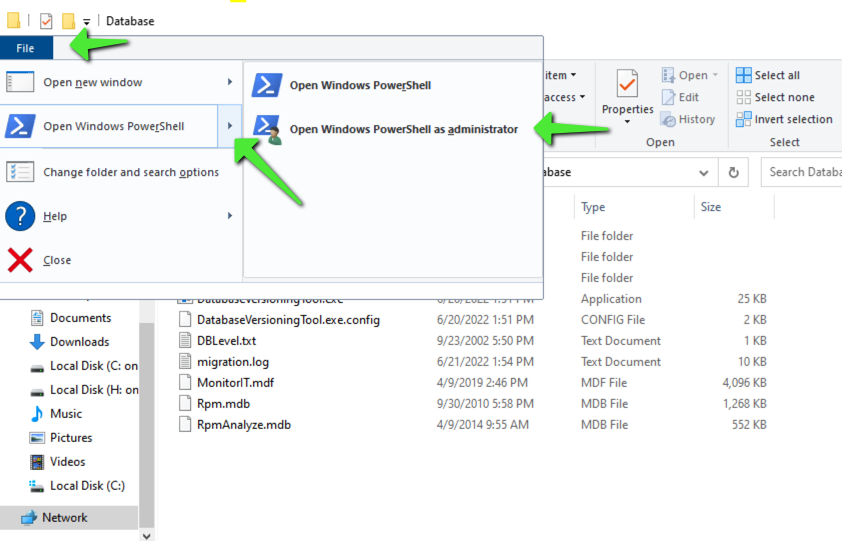Open Change folder and search options
The height and width of the screenshot is (541, 842).
[x=121, y=172]
